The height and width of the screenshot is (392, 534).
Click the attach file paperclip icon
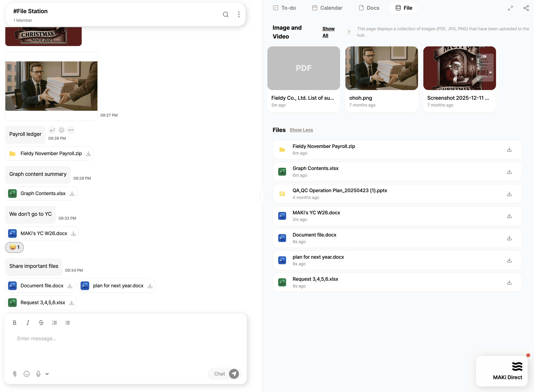(15, 374)
